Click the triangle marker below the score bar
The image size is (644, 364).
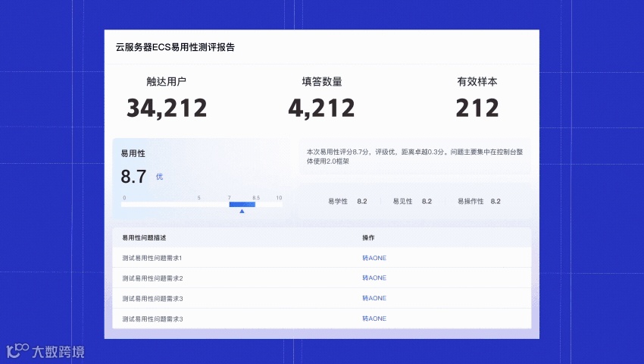pos(242,211)
